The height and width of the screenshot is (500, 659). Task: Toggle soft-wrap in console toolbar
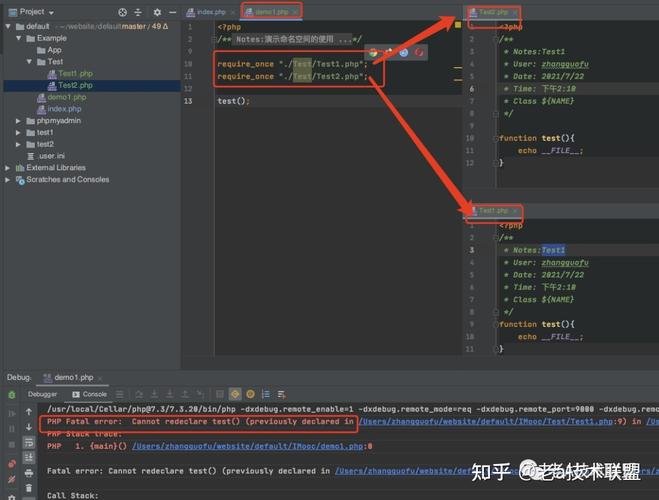pyautogui.click(x=29, y=442)
